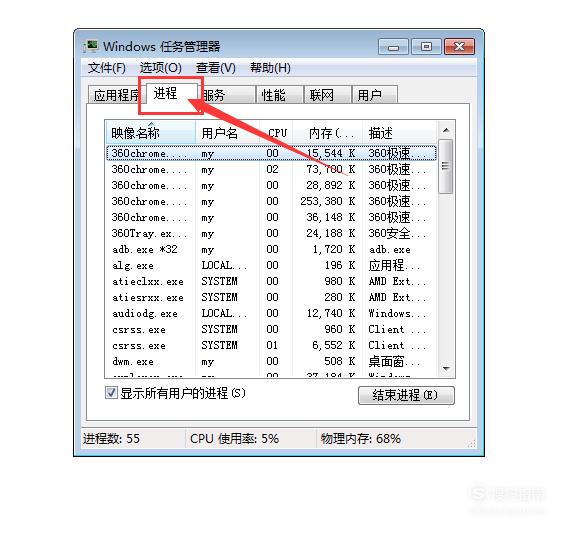The width and height of the screenshot is (569, 540).
Task: Select the 360chrome row using 73,700 K
Action: (271, 169)
